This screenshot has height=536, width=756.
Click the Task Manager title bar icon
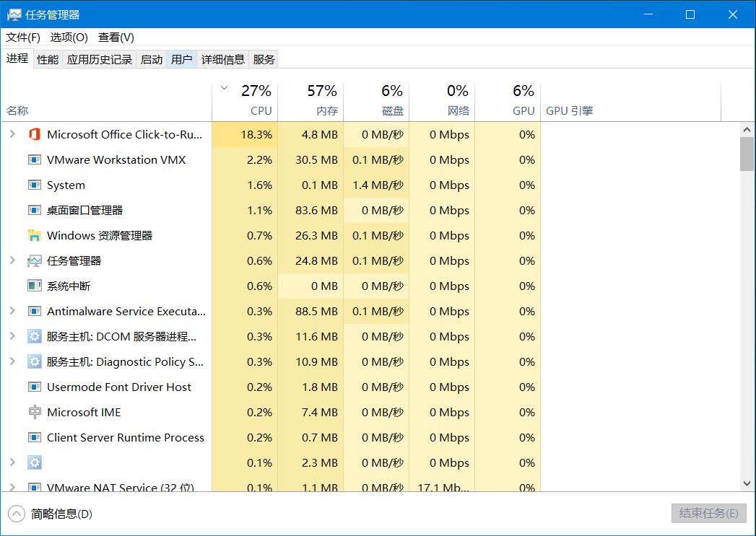14,15
